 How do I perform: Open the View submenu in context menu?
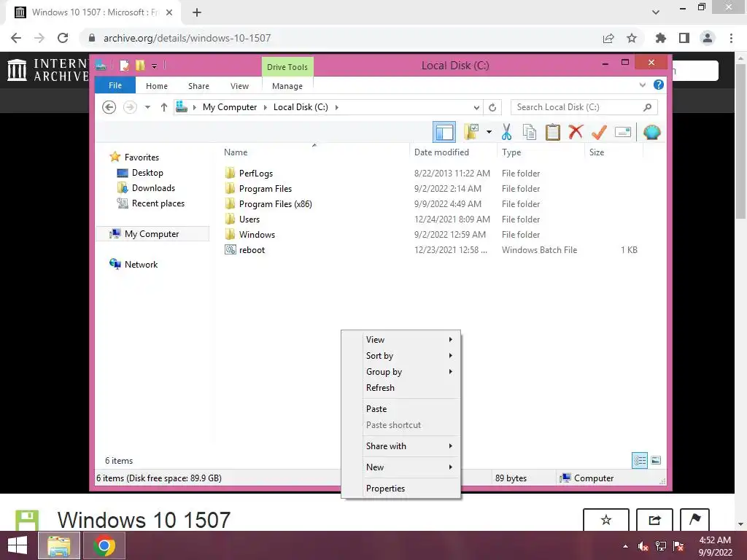[400, 340]
